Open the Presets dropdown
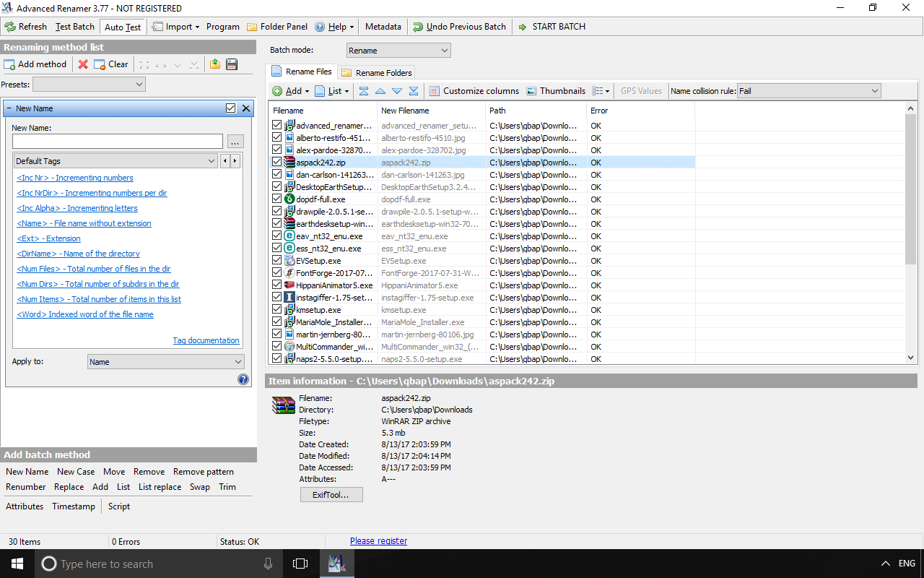924x578 pixels. [x=89, y=85]
